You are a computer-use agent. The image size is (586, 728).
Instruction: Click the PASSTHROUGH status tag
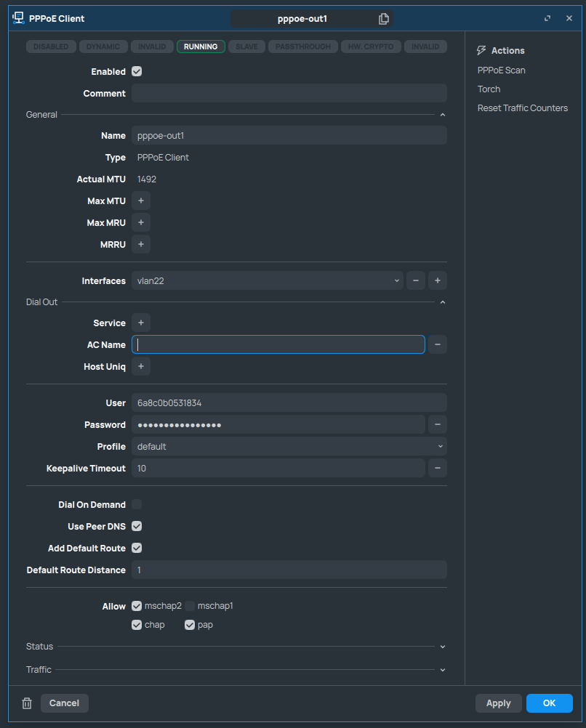[x=303, y=46]
